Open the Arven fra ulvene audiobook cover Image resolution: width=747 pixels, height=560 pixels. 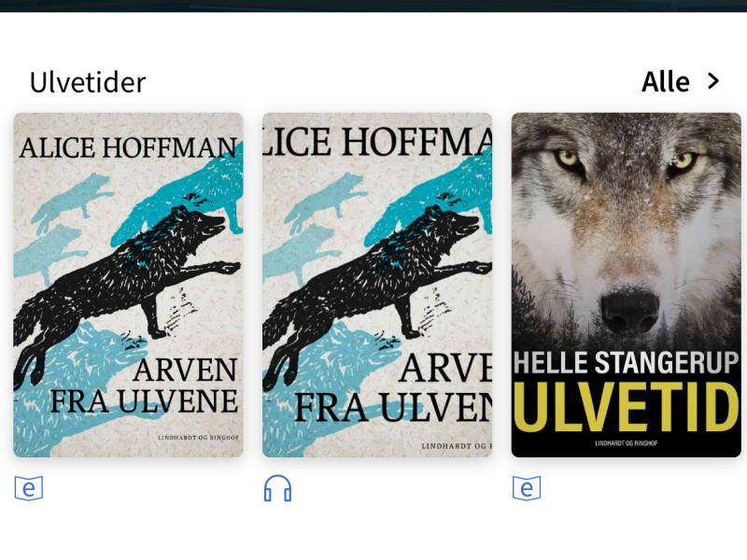coord(377,285)
